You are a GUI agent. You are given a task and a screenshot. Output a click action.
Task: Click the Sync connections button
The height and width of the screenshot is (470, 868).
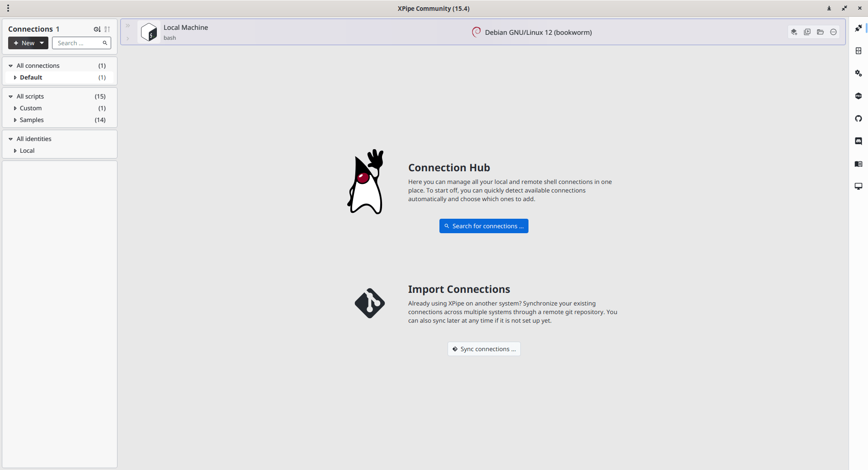pyautogui.click(x=484, y=349)
